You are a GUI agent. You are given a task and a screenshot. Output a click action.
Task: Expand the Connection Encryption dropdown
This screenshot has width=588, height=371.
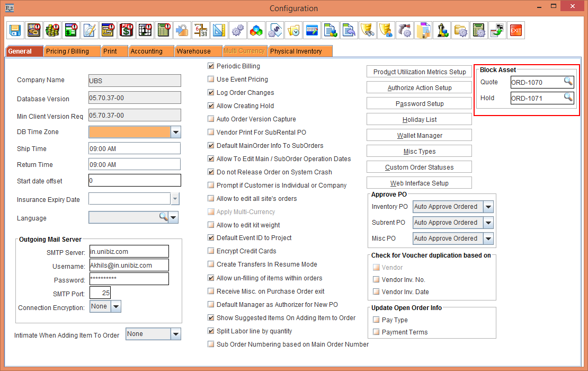(116, 306)
